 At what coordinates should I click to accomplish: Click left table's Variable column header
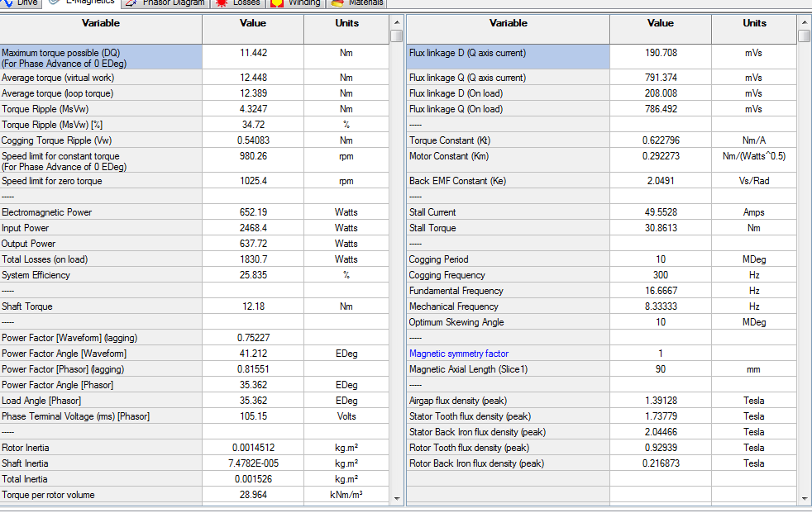[x=101, y=23]
